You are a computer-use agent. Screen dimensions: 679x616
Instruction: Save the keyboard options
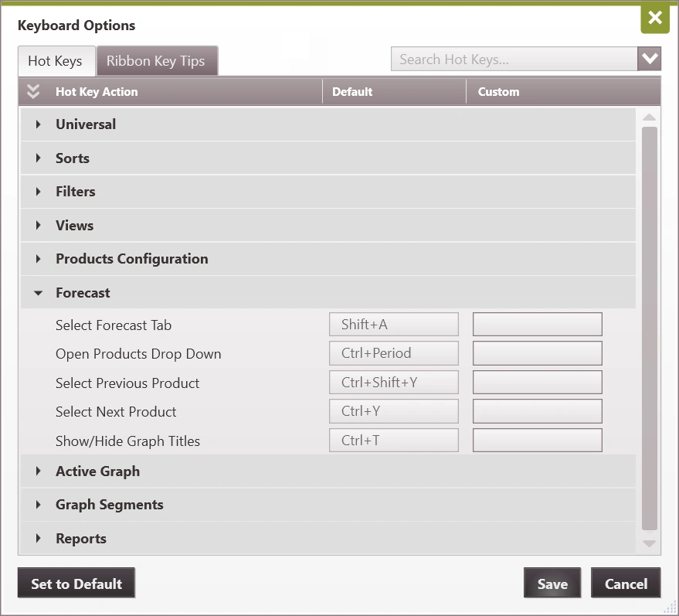click(552, 584)
